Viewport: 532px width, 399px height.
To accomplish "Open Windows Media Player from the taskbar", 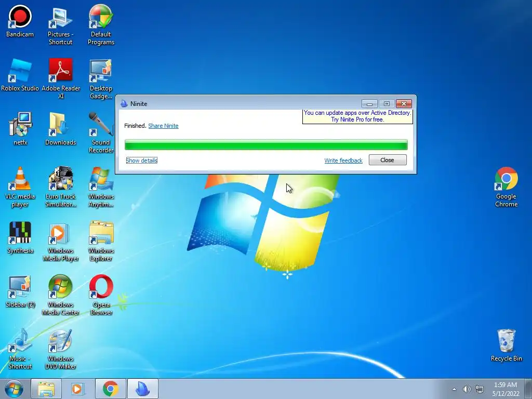I will click(78, 389).
